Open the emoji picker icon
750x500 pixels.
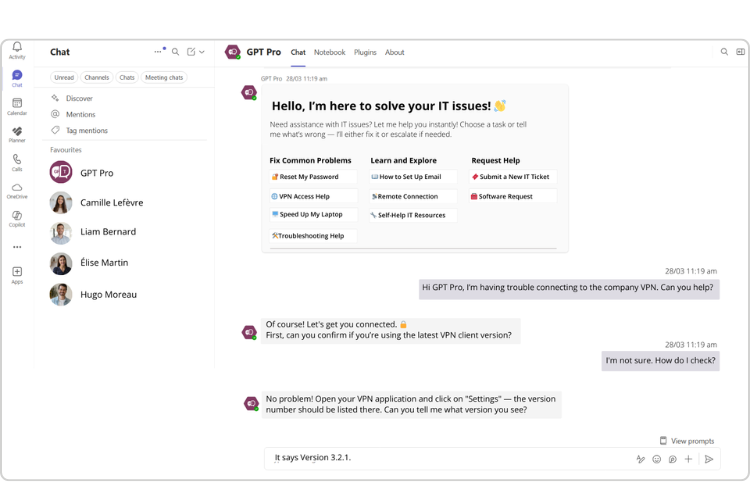[657, 459]
